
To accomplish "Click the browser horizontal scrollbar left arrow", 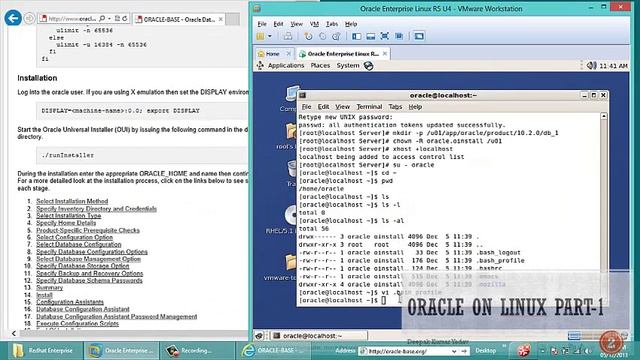I will click(x=14, y=333).
